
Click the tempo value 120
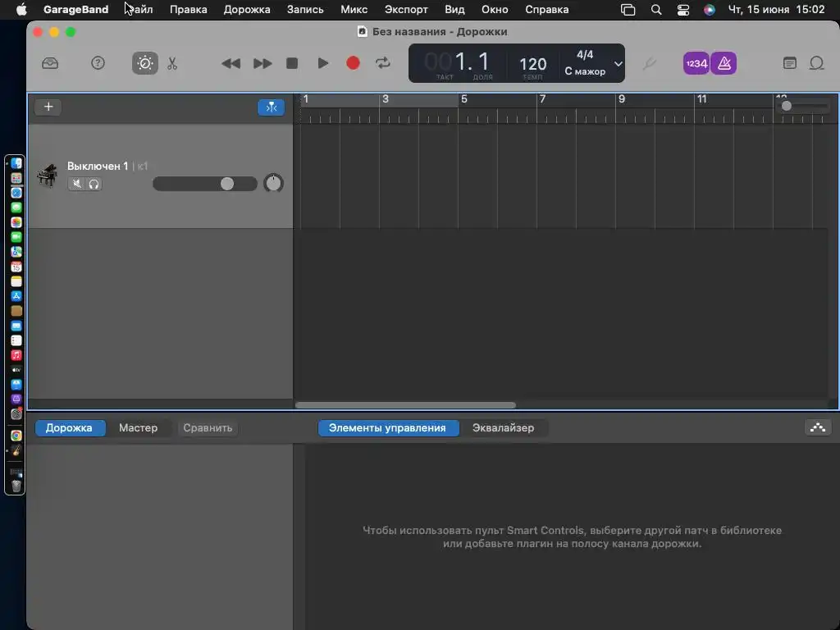(x=533, y=64)
